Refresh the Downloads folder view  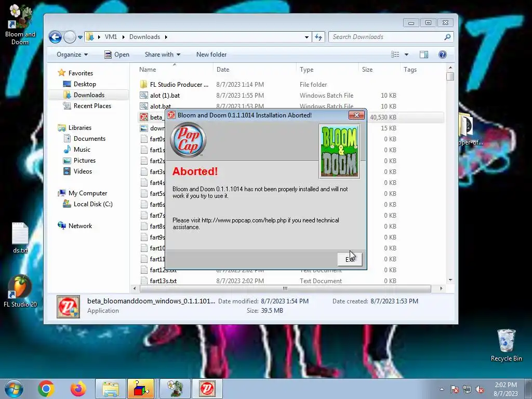coord(318,37)
